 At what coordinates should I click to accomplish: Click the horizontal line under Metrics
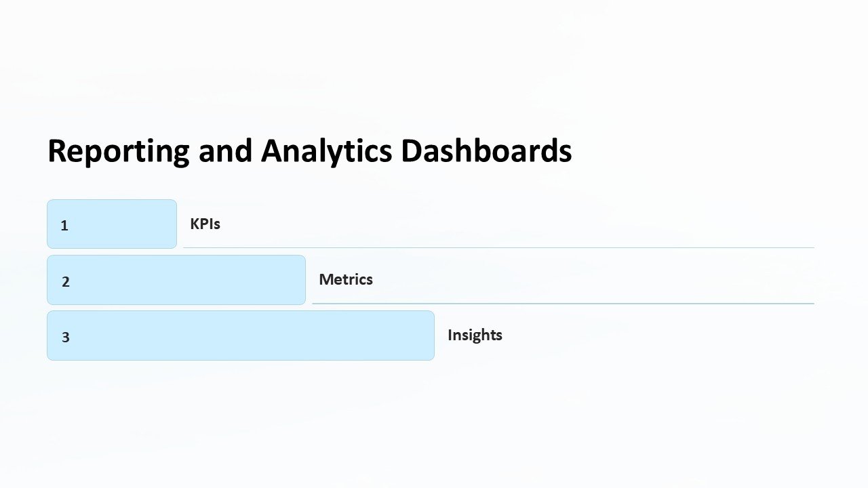(563, 303)
